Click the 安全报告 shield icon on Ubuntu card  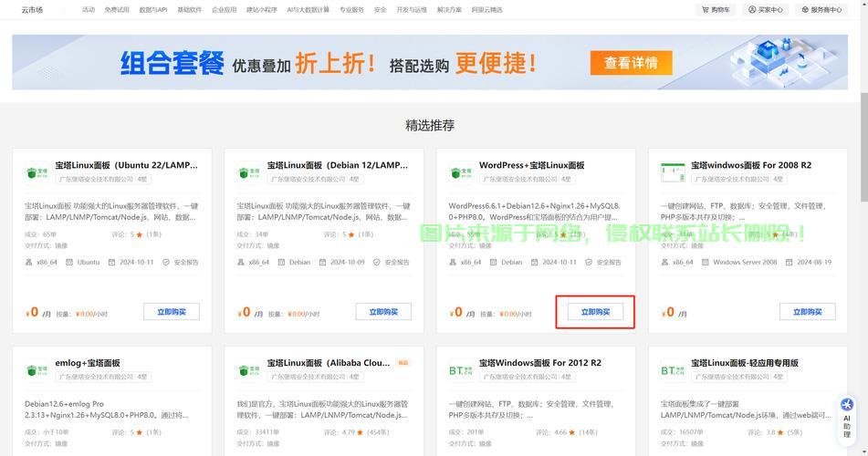pos(165,262)
